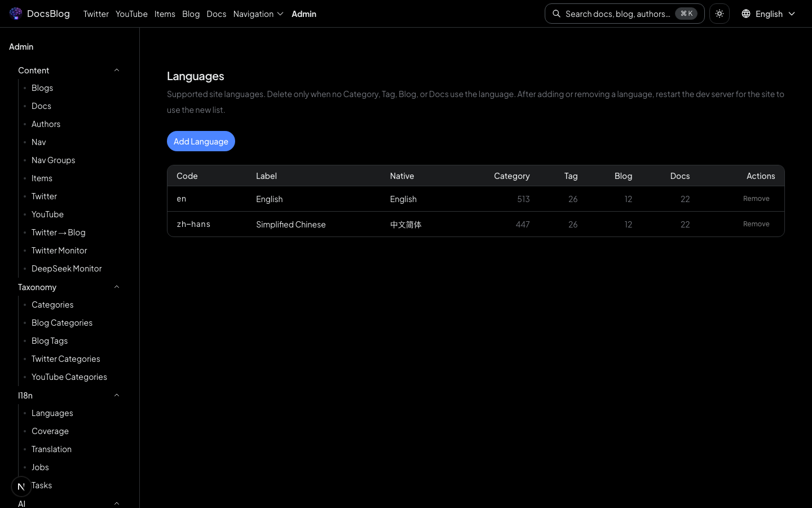The image size is (812, 508).
Task: Expand the Navigation dropdown menu
Action: pos(258,14)
